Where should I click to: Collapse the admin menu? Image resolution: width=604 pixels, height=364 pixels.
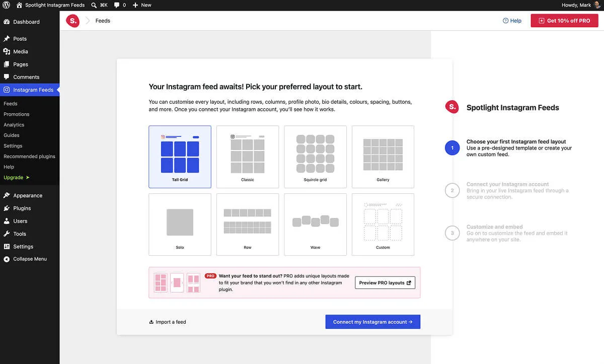click(x=25, y=259)
